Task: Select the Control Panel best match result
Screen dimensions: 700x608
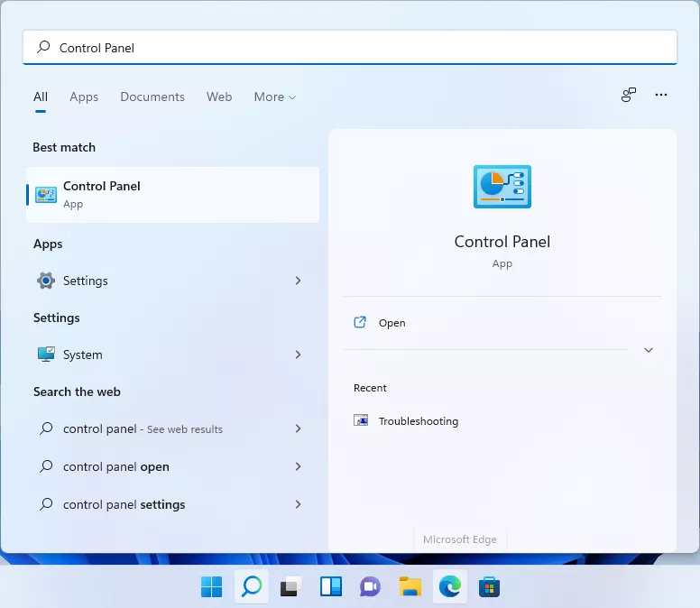Action: 172,194
